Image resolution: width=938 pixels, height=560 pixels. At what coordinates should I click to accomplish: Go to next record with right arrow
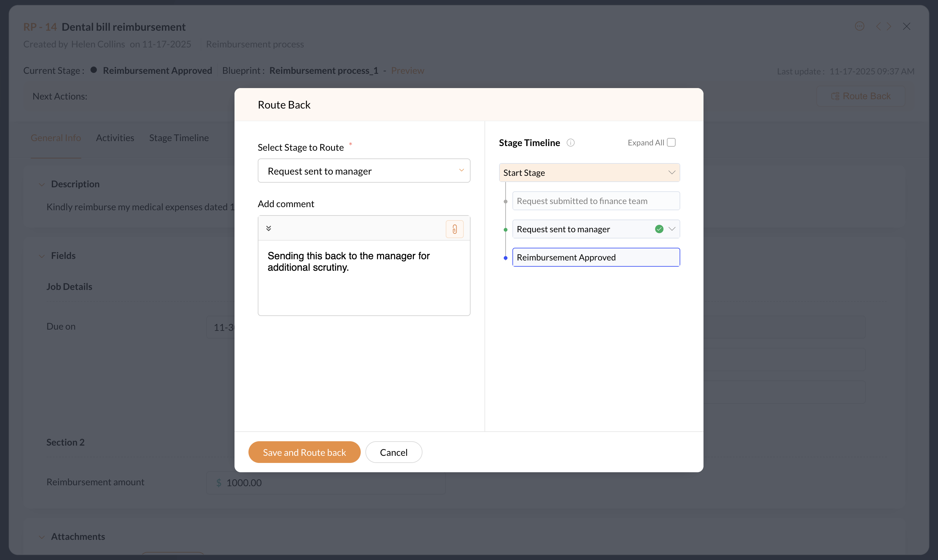pyautogui.click(x=889, y=26)
